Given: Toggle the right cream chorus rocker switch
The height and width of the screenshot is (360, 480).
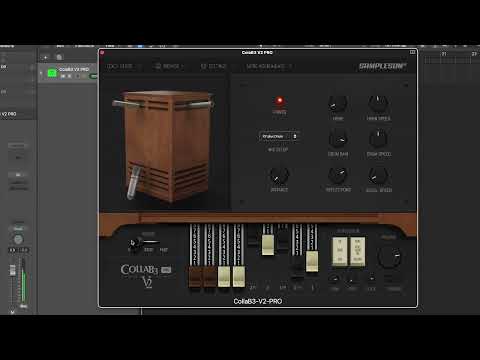Looking at the screenshot, I should coord(357,251).
